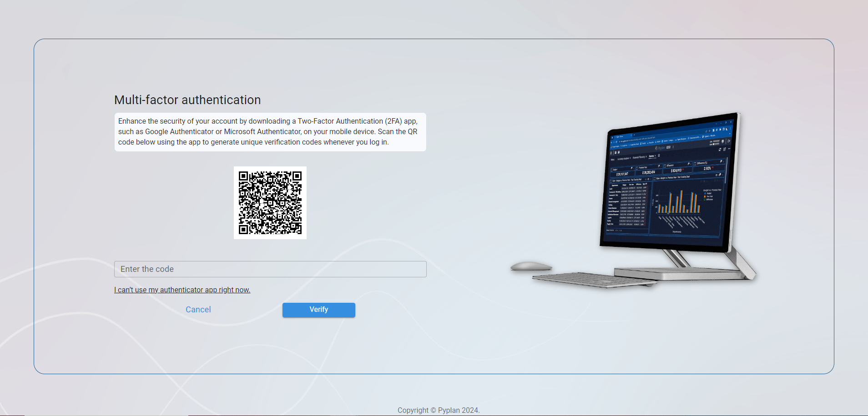Switch to the Accuracy Analysis tab

pyautogui.click(x=623, y=158)
